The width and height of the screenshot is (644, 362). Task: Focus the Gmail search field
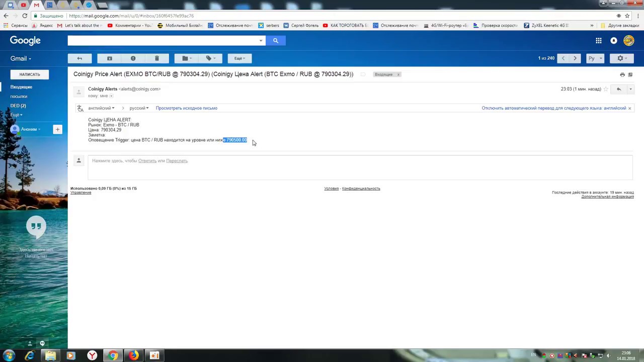pyautogui.click(x=163, y=41)
